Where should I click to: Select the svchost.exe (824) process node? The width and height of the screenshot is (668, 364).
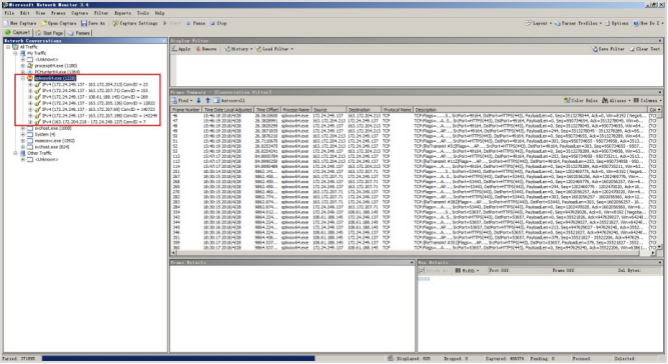[52, 147]
